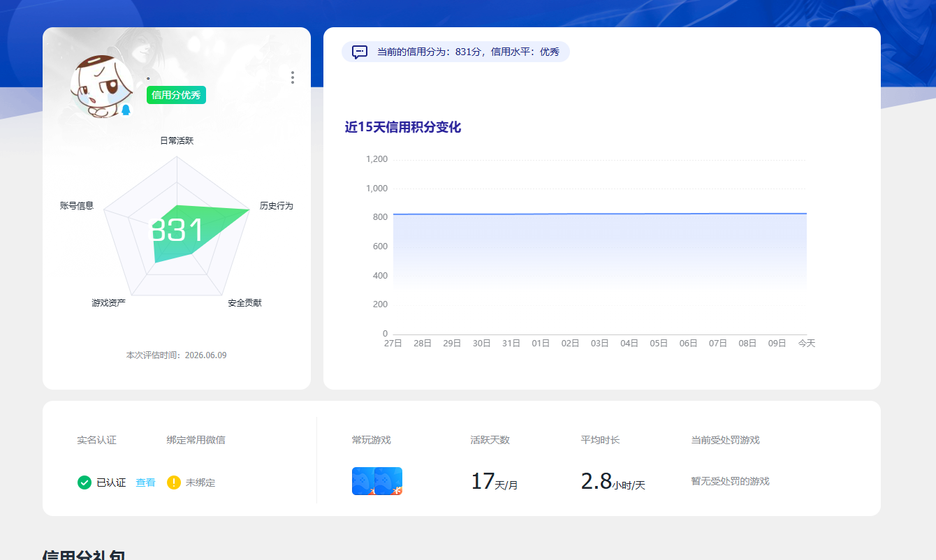This screenshot has height=560, width=936.
Task: Click the 09日 label on chart axis
Action: point(777,344)
